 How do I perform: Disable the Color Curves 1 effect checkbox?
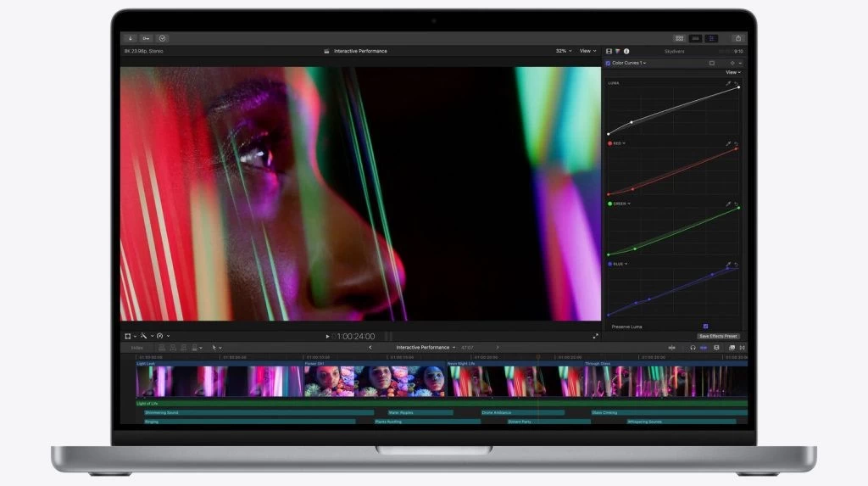tap(608, 63)
